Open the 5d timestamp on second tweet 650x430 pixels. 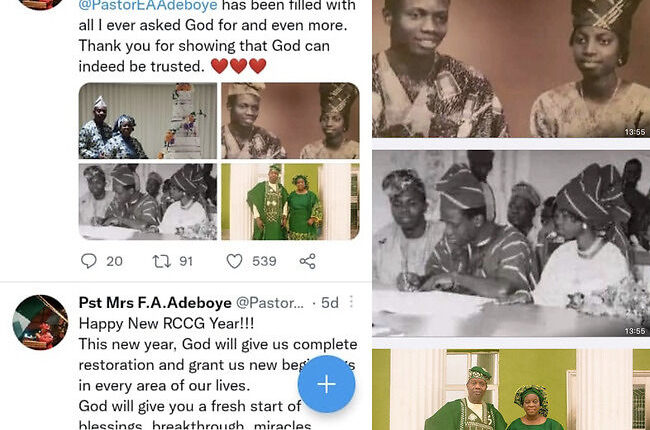click(x=330, y=303)
